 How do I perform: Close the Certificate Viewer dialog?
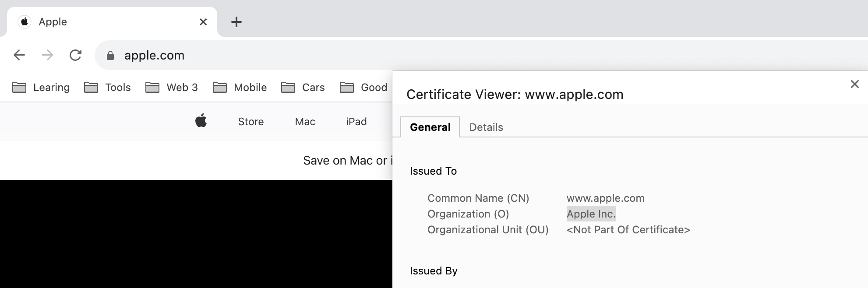click(x=855, y=84)
